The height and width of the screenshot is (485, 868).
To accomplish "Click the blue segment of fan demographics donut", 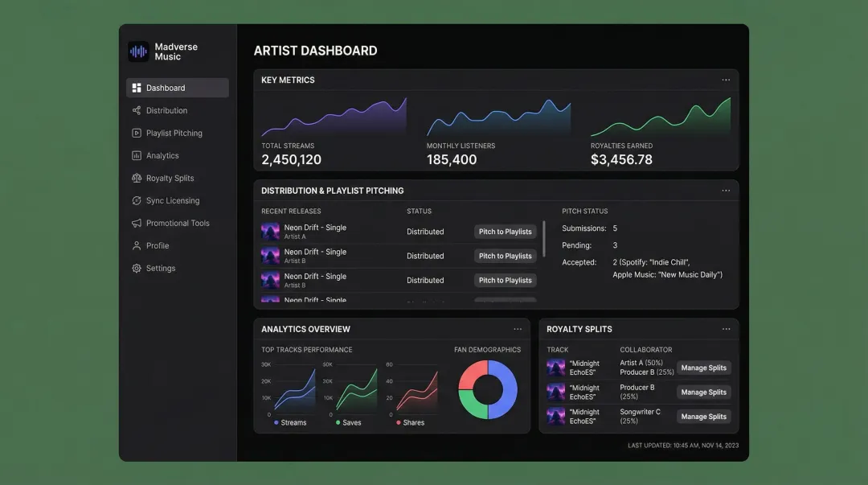I will tap(506, 390).
